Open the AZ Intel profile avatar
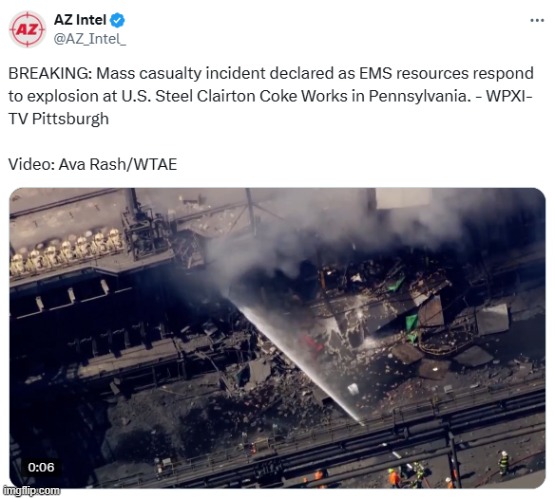The height and width of the screenshot is (499, 555). click(x=27, y=29)
